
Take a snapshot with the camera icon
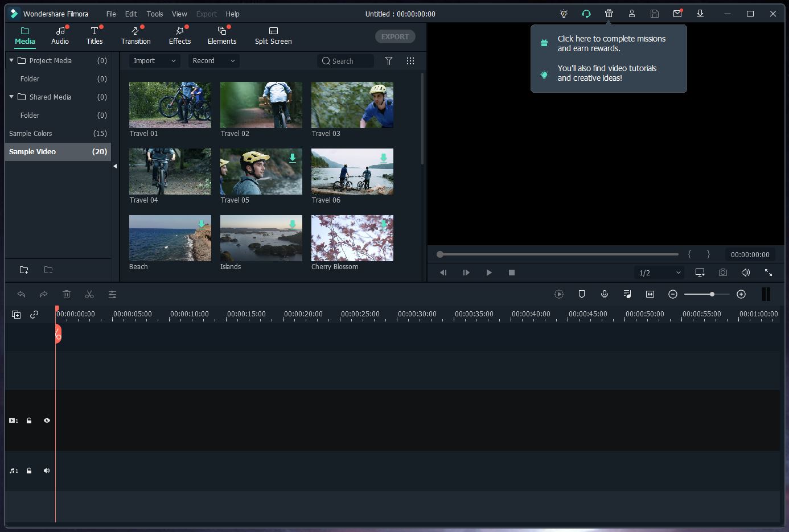click(723, 273)
